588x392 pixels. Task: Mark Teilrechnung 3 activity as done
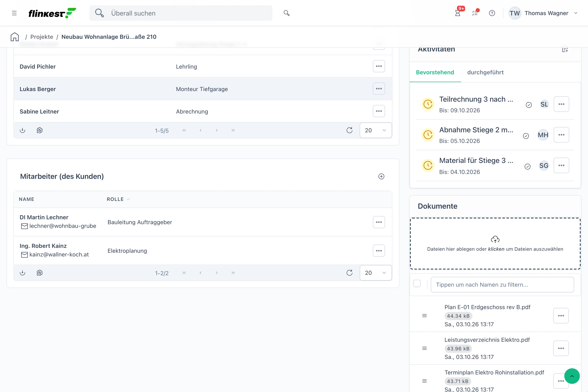coord(529,105)
